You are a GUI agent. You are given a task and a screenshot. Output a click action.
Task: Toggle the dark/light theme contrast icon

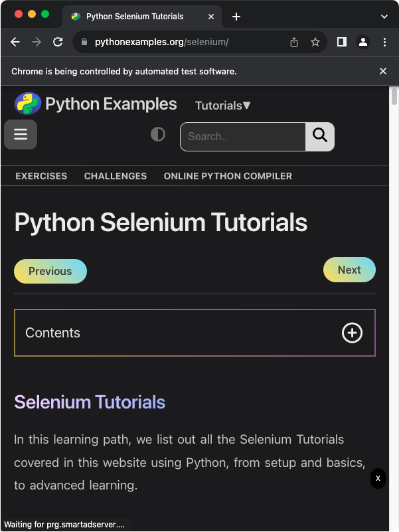tap(158, 134)
